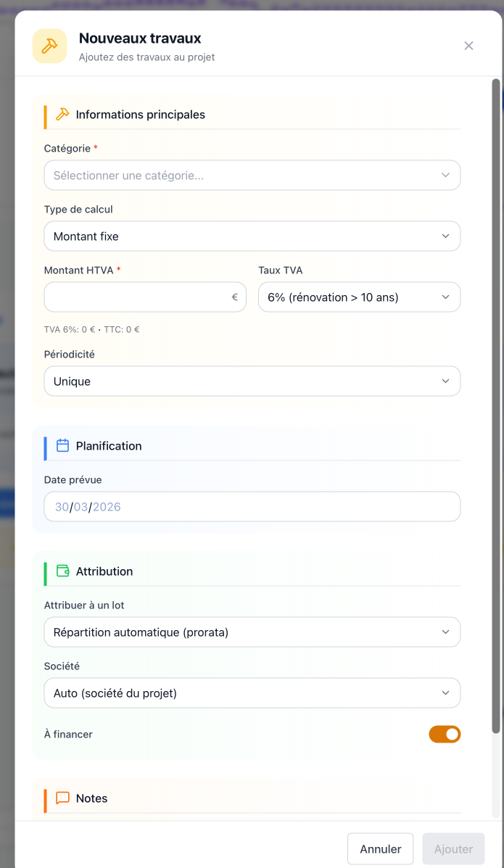The height and width of the screenshot is (868, 504).
Task: Click the Date prévue field showing 30/03/2026
Action: (252, 507)
